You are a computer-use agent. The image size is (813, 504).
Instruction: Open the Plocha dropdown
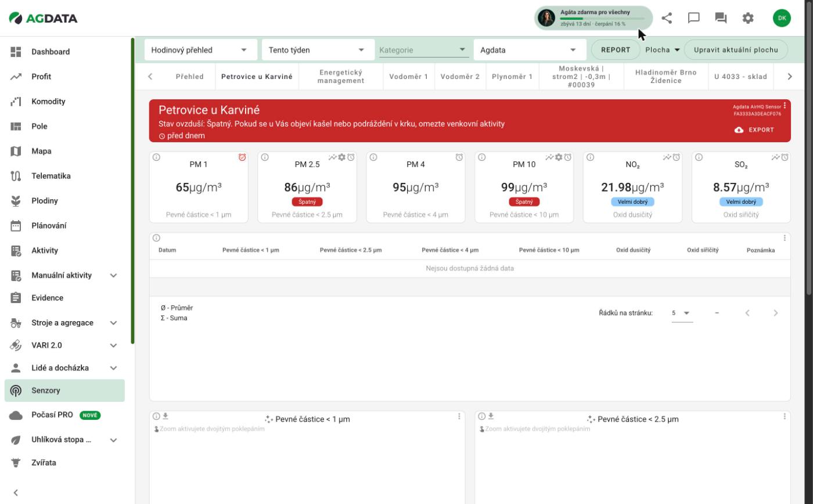pos(663,50)
